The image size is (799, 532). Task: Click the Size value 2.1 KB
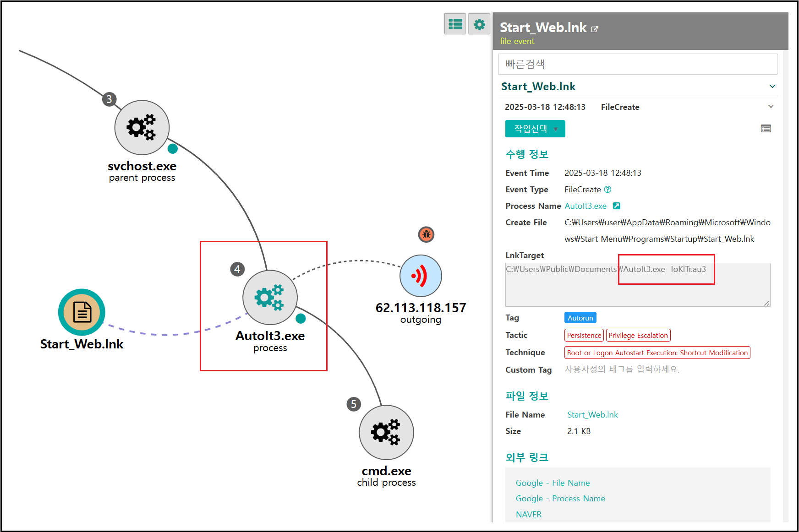tap(579, 431)
